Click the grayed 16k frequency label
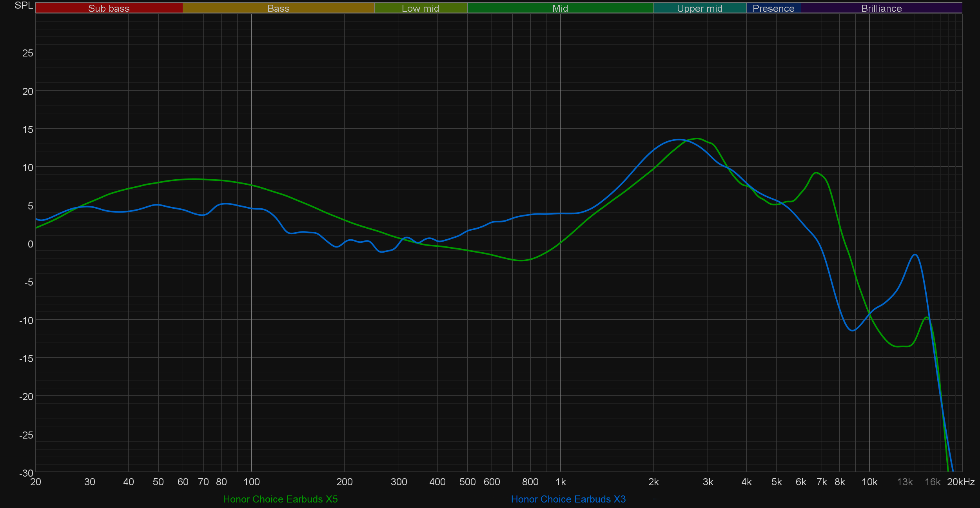980x508 pixels. click(x=932, y=482)
